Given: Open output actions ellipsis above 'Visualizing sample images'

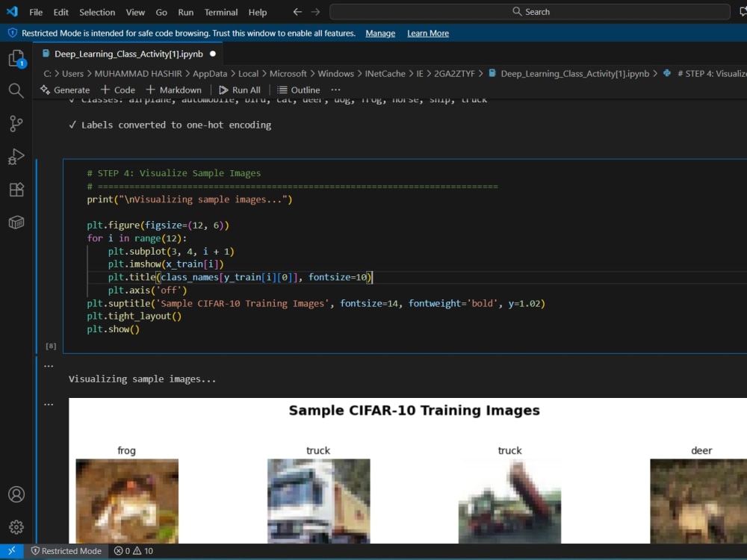Looking at the screenshot, I should pos(49,366).
